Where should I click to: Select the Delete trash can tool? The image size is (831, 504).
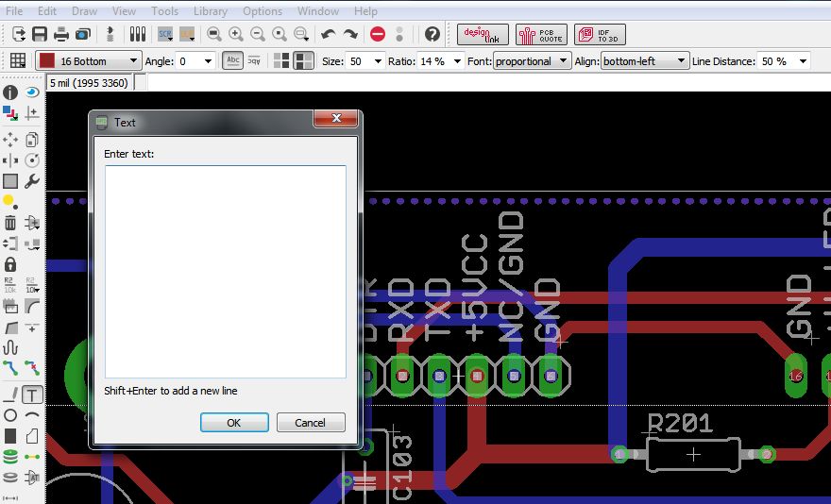coord(10,223)
